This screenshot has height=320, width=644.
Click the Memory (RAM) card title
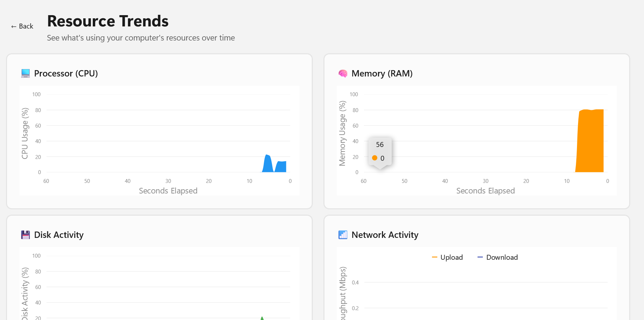382,73
